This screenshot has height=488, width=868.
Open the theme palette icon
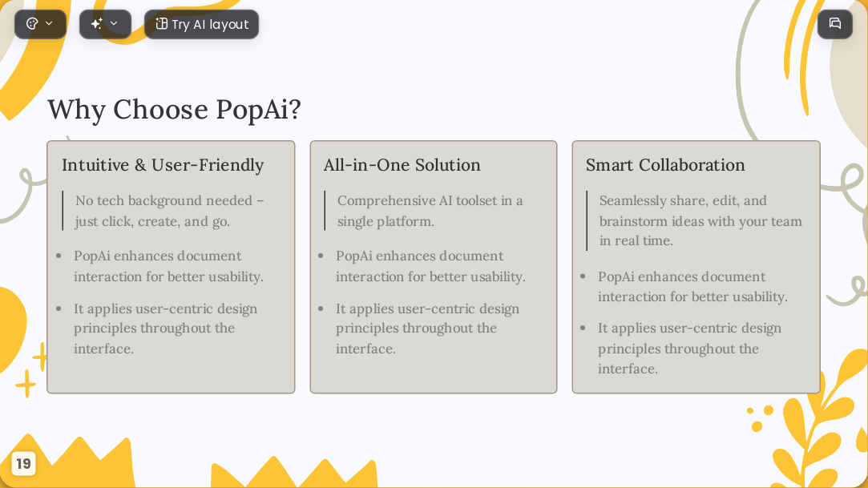(x=32, y=24)
